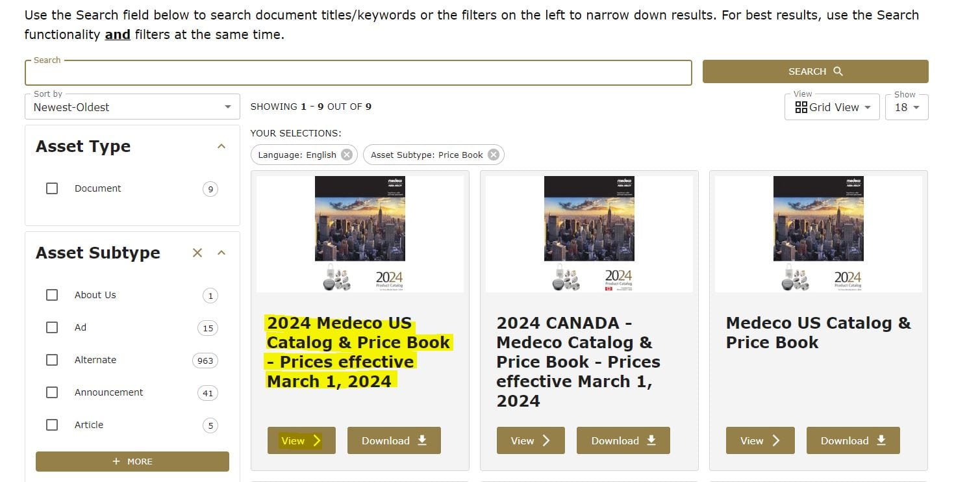Download the 2024 CANADA Medeco Catalog

click(x=623, y=440)
